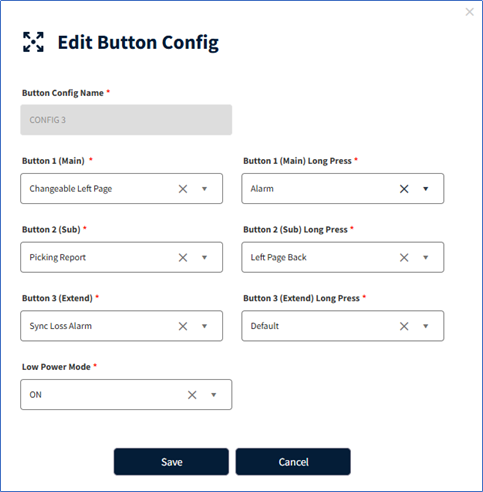Expand the Button 2 (Sub) Long Press dropdown arrow
The height and width of the screenshot is (492, 483).
[426, 258]
